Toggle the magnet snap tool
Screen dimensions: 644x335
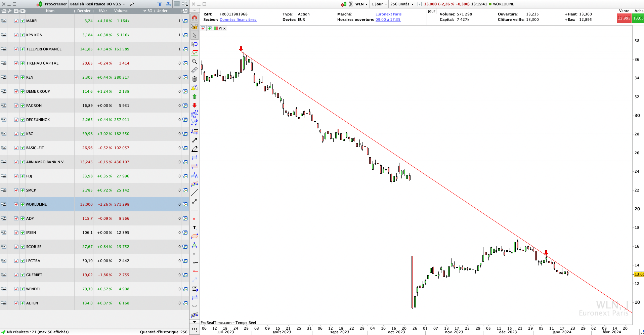(x=195, y=18)
